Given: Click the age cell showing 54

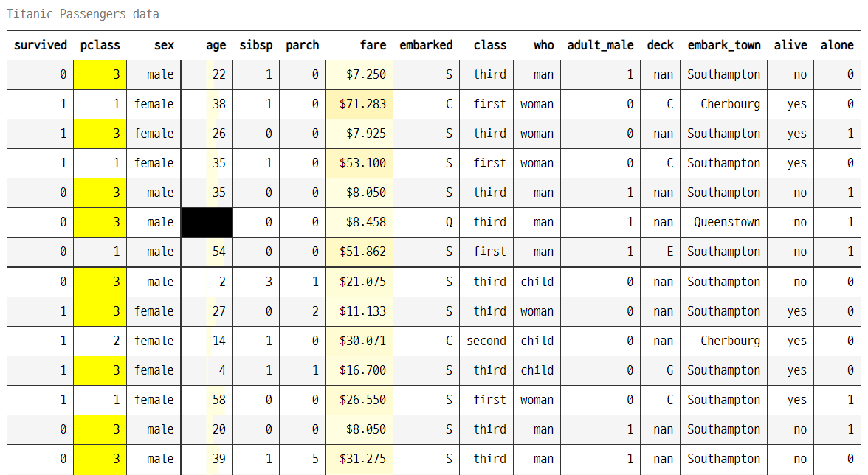Looking at the screenshot, I should point(207,252).
